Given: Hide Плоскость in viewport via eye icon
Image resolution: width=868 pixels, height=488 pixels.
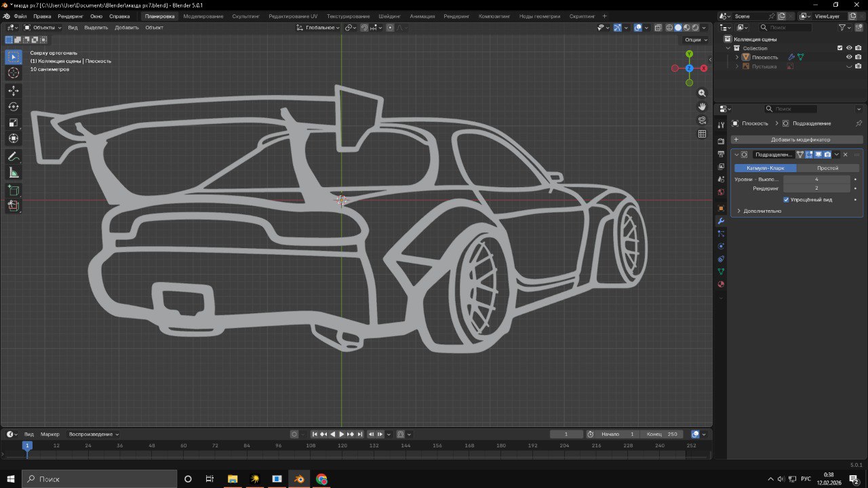Looking at the screenshot, I should [x=849, y=58].
